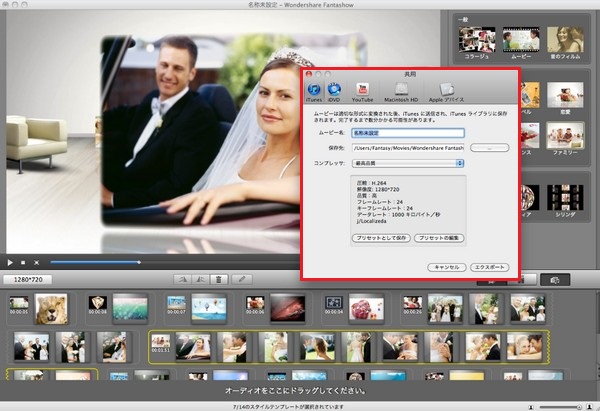
Task: Select the 恋愛 style thumbnail
Action: (x=565, y=95)
